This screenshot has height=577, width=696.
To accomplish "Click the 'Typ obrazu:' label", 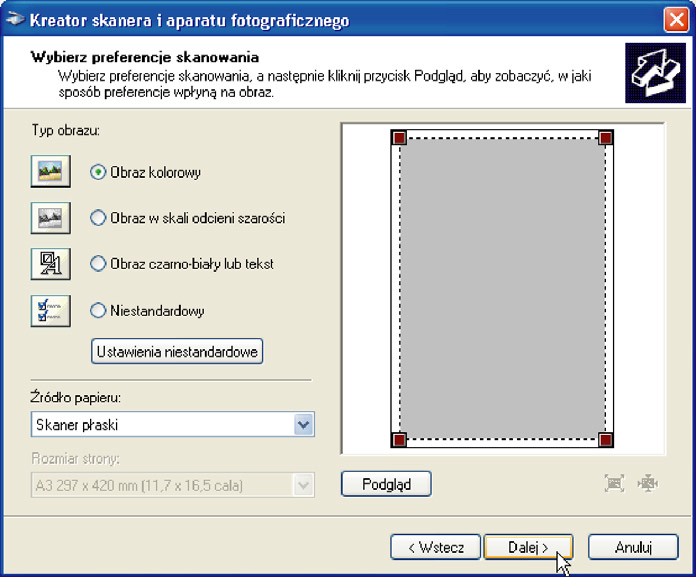I will (x=66, y=130).
